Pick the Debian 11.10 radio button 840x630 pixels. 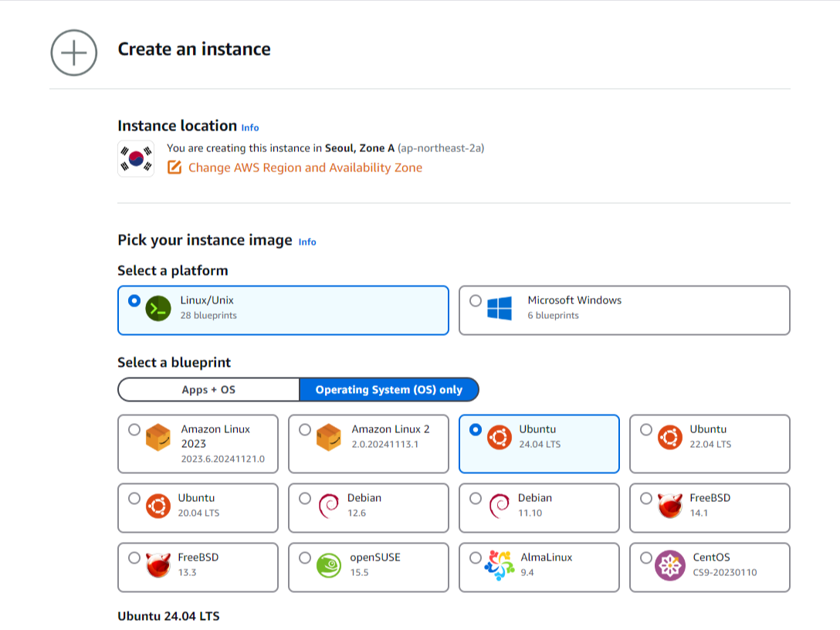(x=475, y=498)
